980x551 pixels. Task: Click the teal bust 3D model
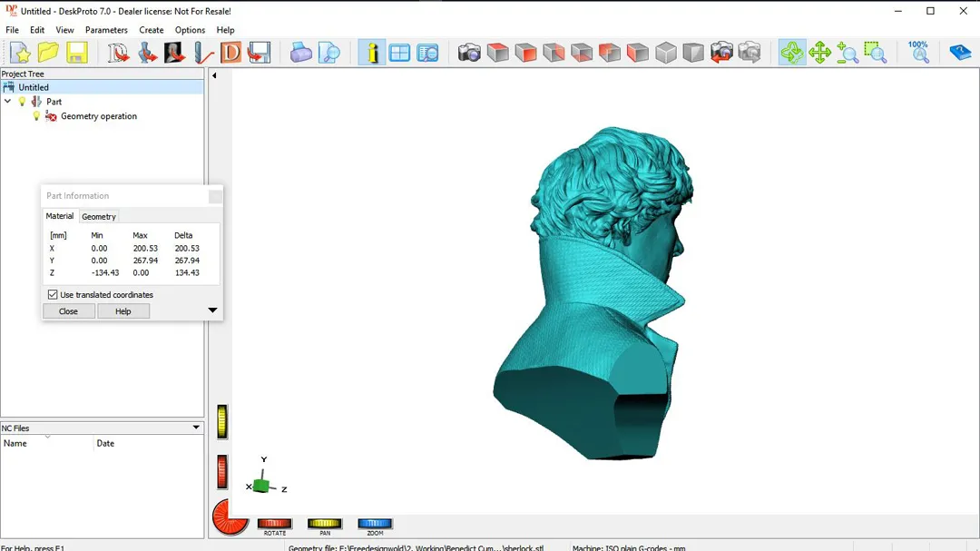(593, 294)
